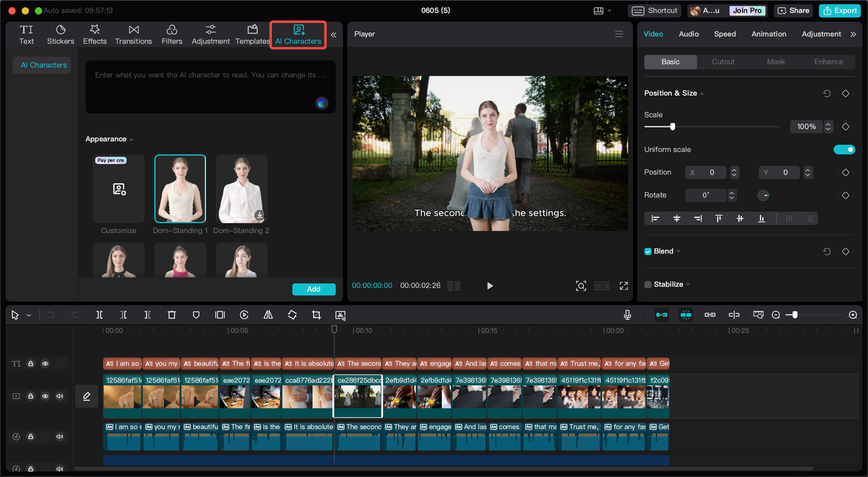
Task: Click the delete clip icon in timeline toolbar
Action: [172, 315]
